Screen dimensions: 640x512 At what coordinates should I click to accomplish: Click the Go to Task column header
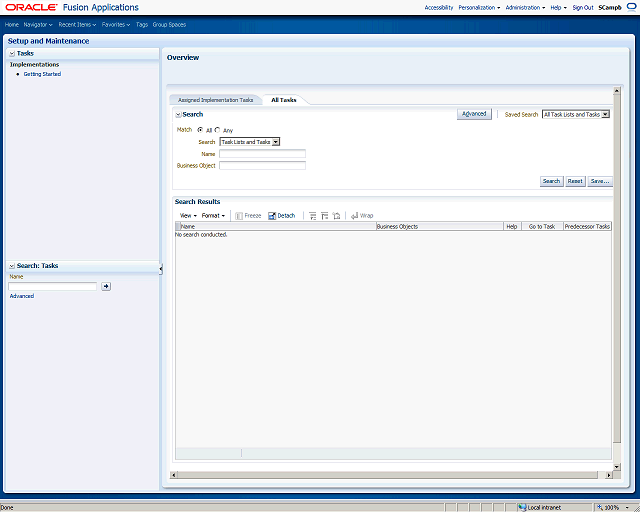tap(542, 226)
